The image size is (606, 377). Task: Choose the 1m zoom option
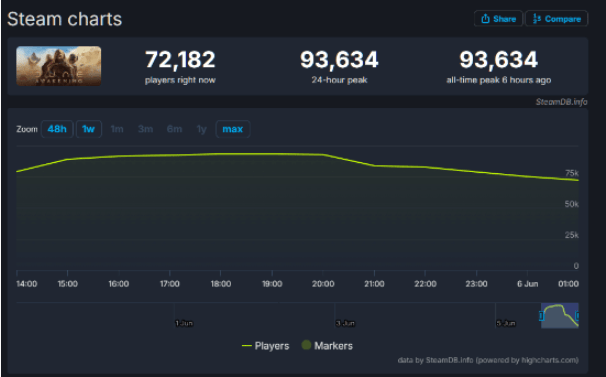click(117, 129)
